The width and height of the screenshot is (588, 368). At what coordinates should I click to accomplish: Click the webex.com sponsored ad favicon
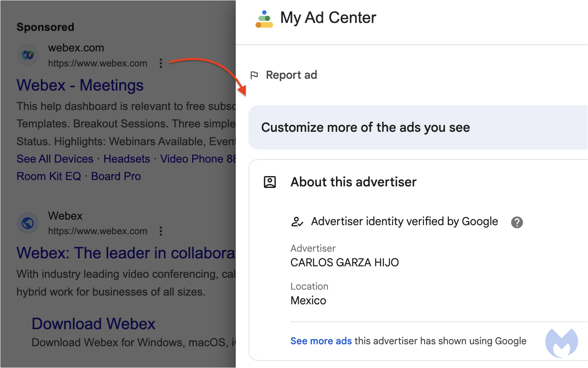coord(28,55)
